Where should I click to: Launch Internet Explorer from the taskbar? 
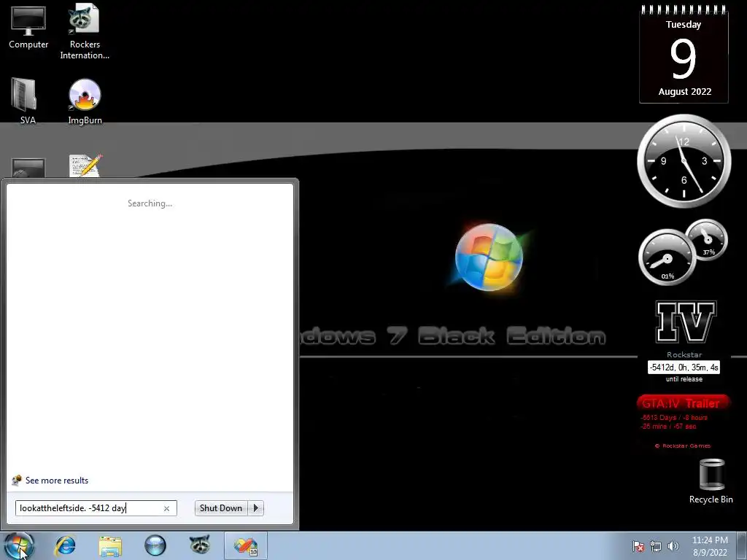pos(65,545)
